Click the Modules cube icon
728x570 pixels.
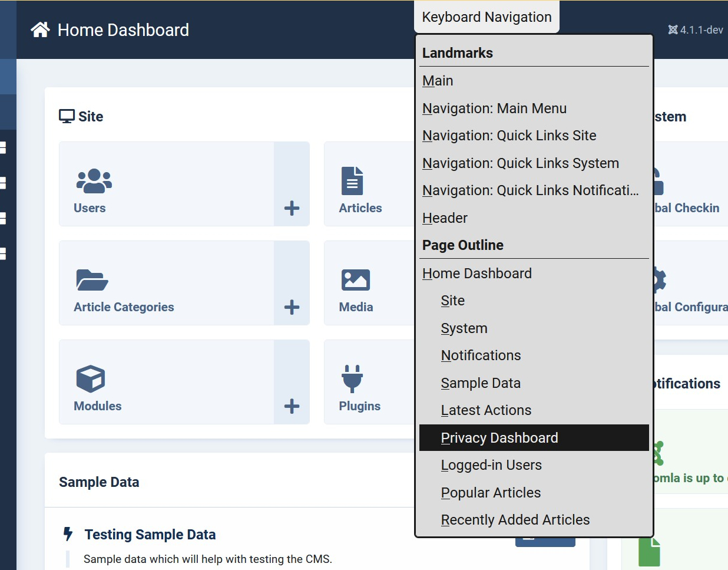[91, 379]
